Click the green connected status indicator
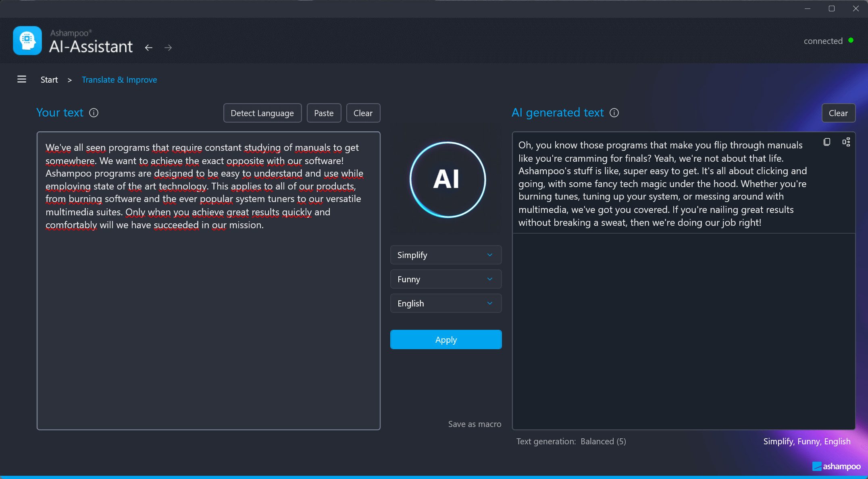This screenshot has height=479, width=868. pyautogui.click(x=851, y=40)
